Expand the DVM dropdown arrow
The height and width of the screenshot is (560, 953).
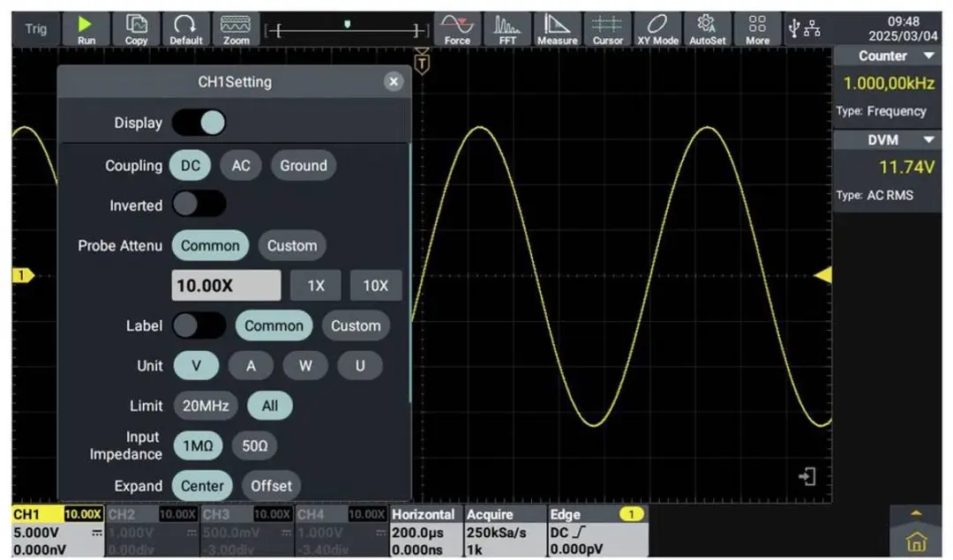928,139
